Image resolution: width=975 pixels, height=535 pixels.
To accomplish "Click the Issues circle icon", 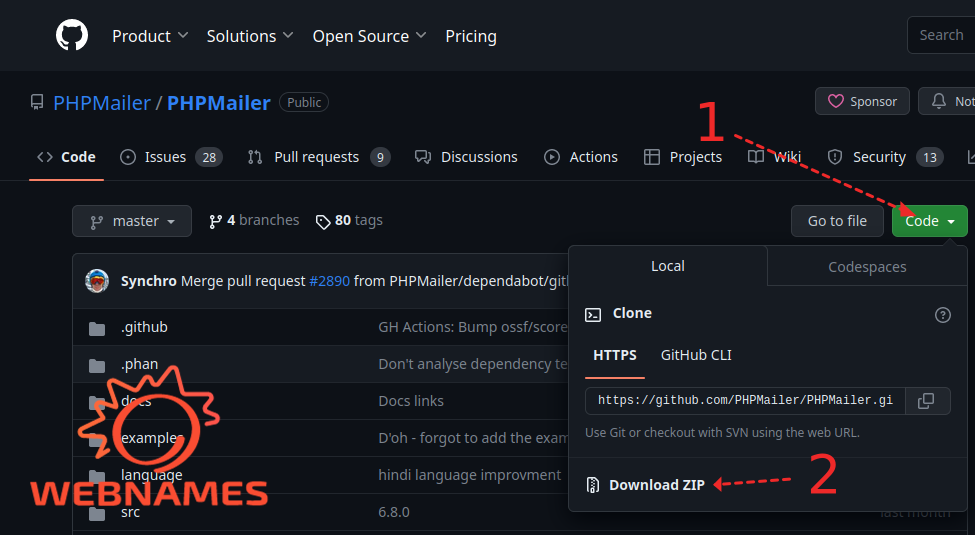I will click(x=128, y=157).
